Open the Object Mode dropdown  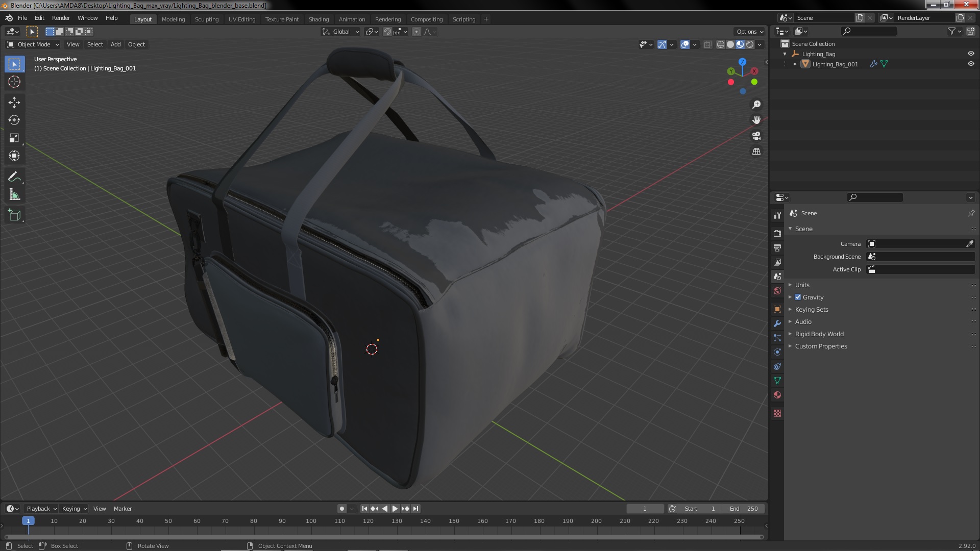[33, 45]
